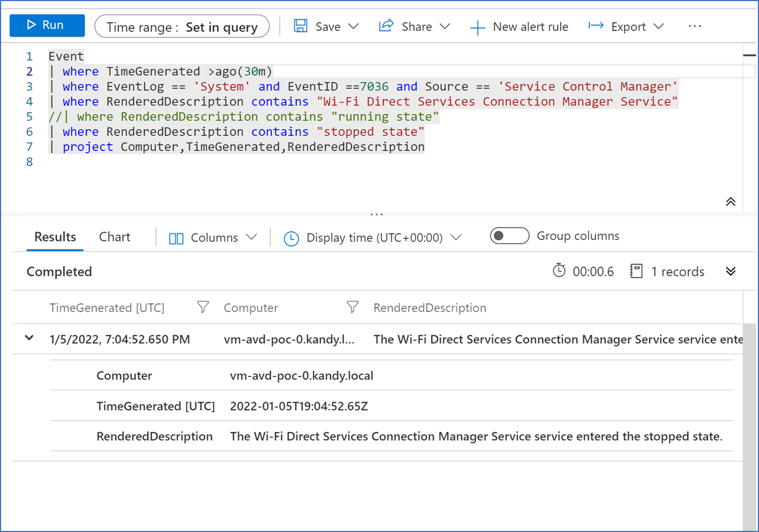759x532 pixels.
Task: Click the Share arrow icon
Action: [386, 26]
